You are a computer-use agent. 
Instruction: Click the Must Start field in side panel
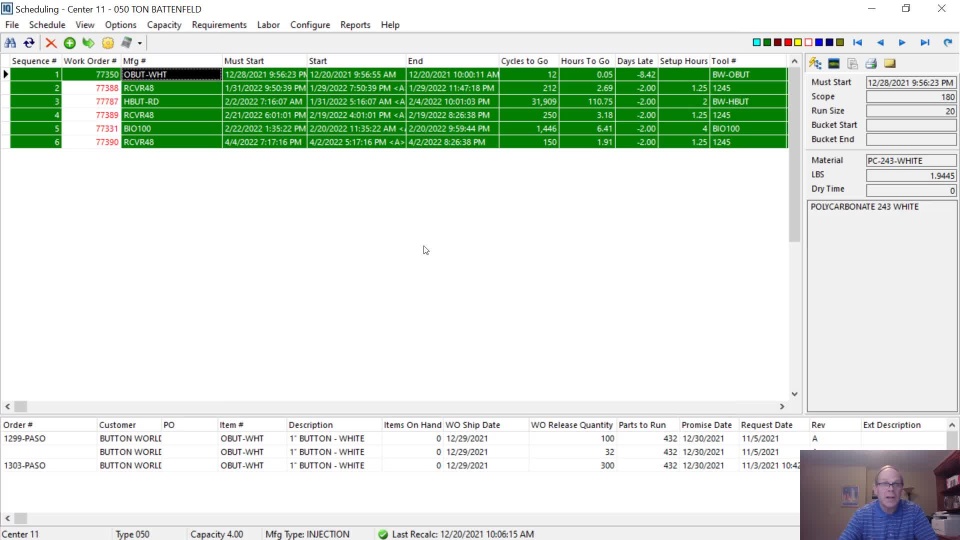(910, 83)
